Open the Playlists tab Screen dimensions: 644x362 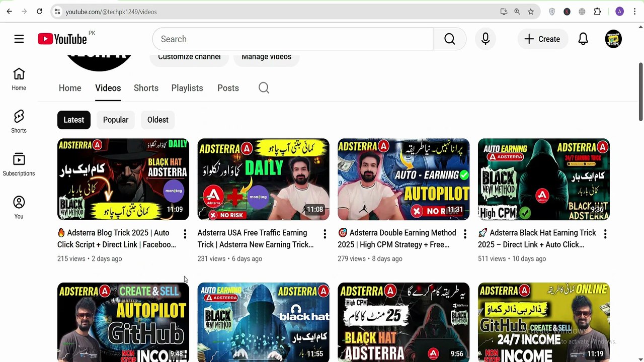pos(187,88)
